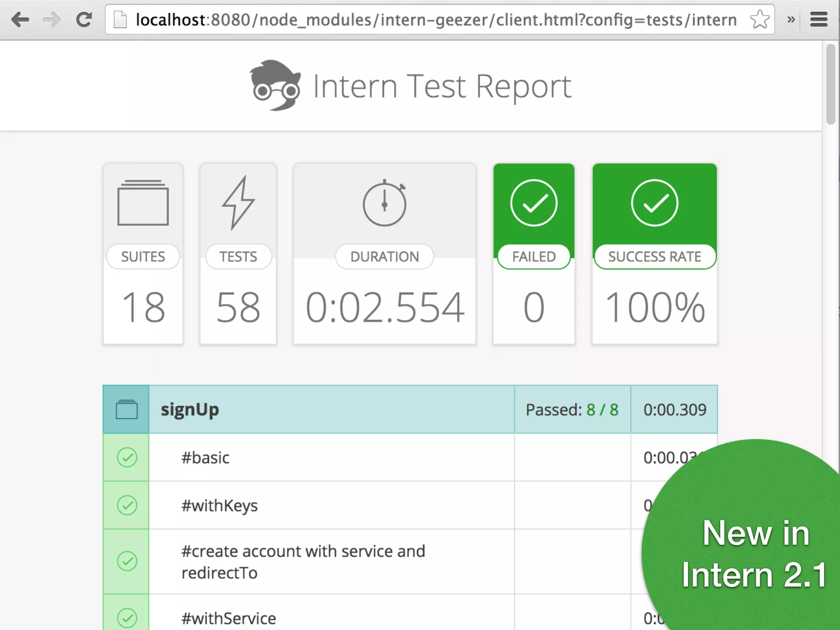Click the suites stack icon in summary
This screenshot has width=840, height=630.
[143, 203]
